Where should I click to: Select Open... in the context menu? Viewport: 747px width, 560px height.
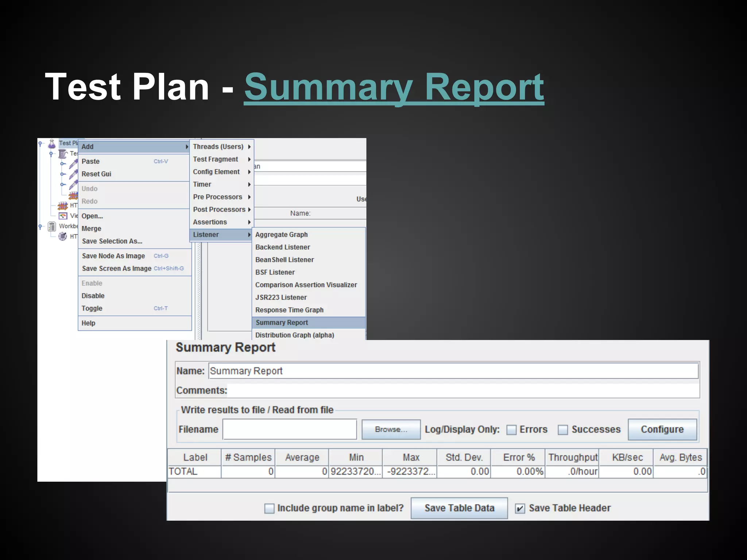[x=135, y=216]
